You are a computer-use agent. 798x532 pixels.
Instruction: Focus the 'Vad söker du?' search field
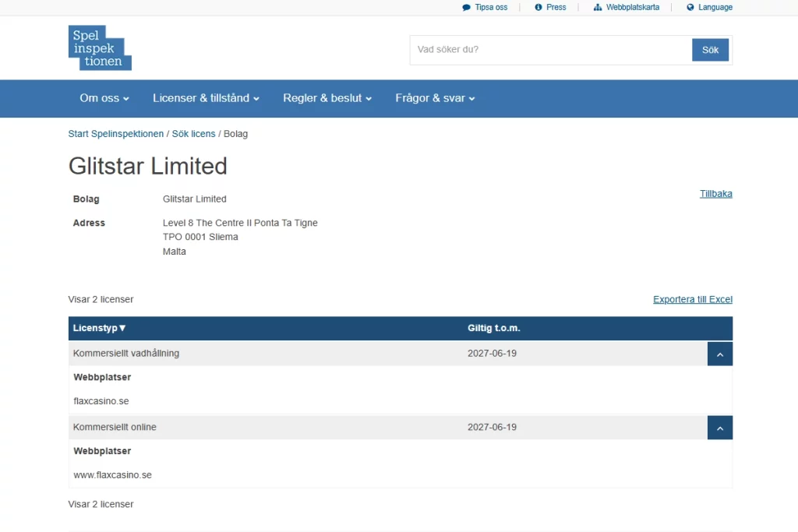551,50
